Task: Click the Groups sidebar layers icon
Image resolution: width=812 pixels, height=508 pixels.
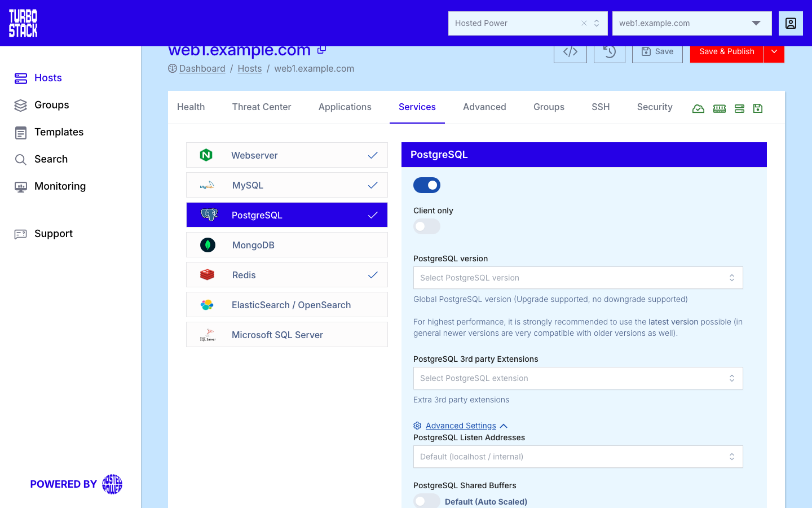Action: coord(21,105)
